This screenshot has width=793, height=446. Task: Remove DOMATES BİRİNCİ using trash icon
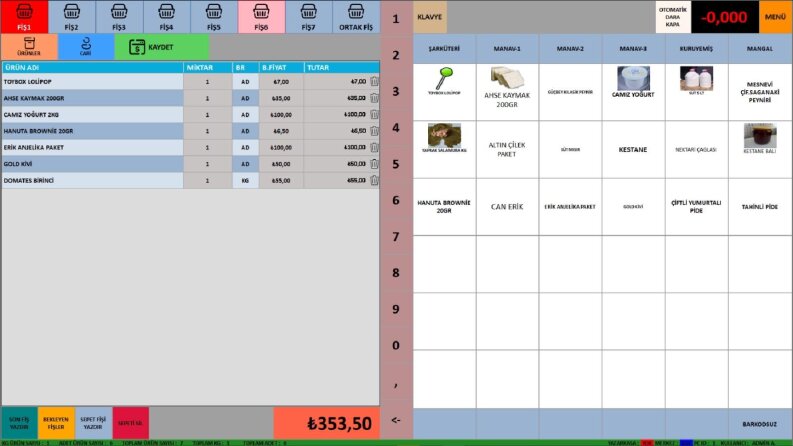click(x=374, y=181)
